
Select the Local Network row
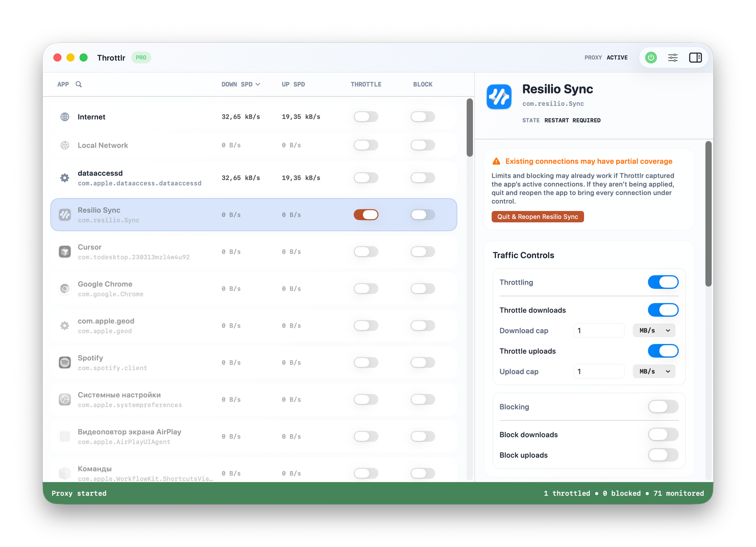pyautogui.click(x=254, y=145)
